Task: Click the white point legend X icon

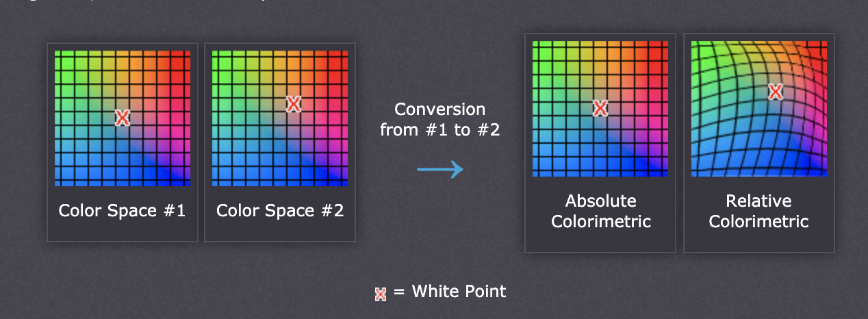Action: click(381, 294)
